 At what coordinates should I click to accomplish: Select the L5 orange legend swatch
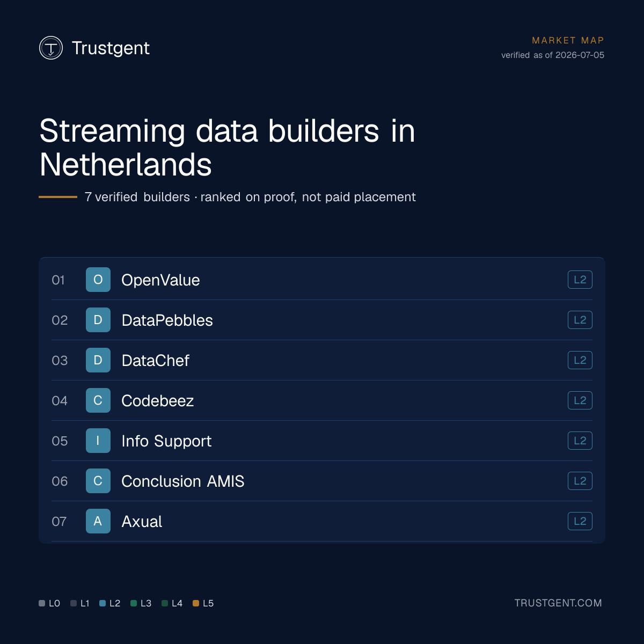click(196, 603)
